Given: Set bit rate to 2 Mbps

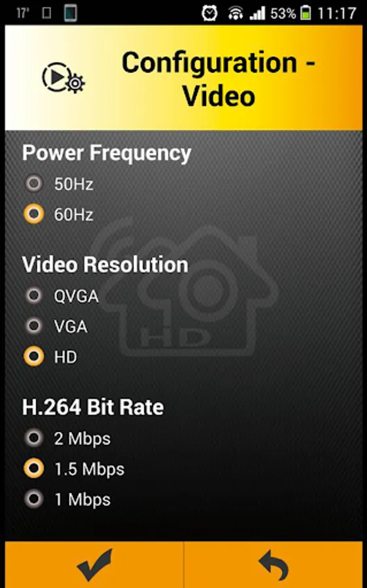Looking at the screenshot, I should (x=67, y=438).
